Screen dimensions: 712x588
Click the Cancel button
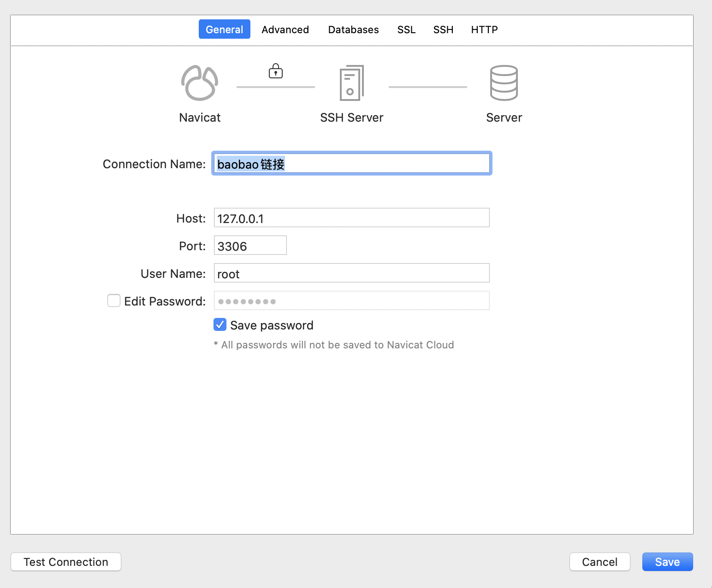599,562
